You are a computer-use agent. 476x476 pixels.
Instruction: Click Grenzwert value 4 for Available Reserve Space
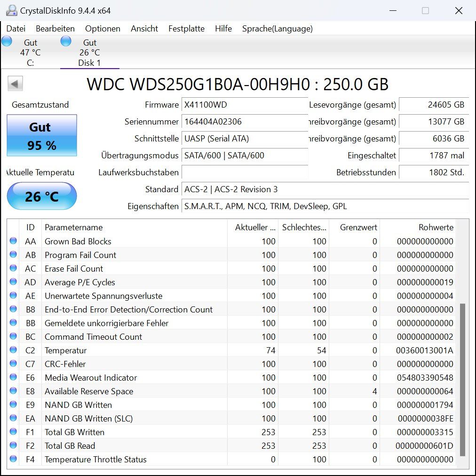[374, 391]
